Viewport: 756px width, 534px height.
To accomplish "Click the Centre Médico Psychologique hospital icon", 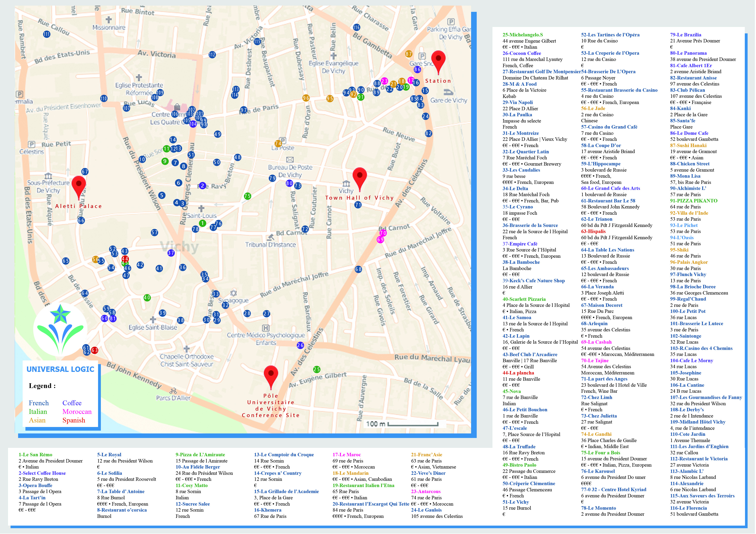I will click(x=265, y=328).
